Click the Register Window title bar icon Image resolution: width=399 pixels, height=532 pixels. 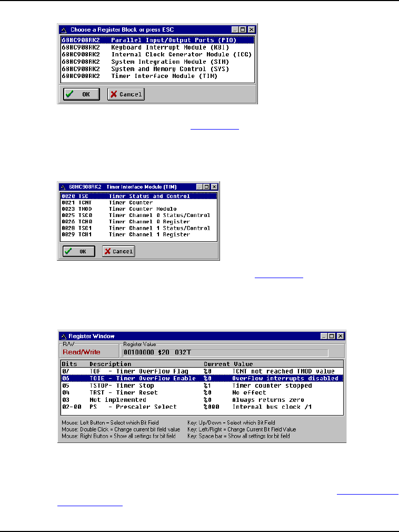click(63, 336)
